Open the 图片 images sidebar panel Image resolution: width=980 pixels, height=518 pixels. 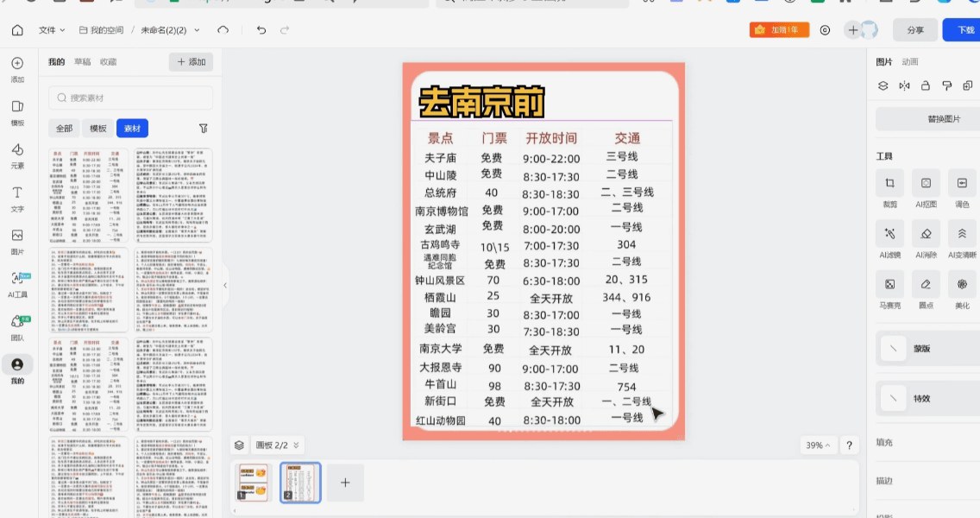pos(17,242)
